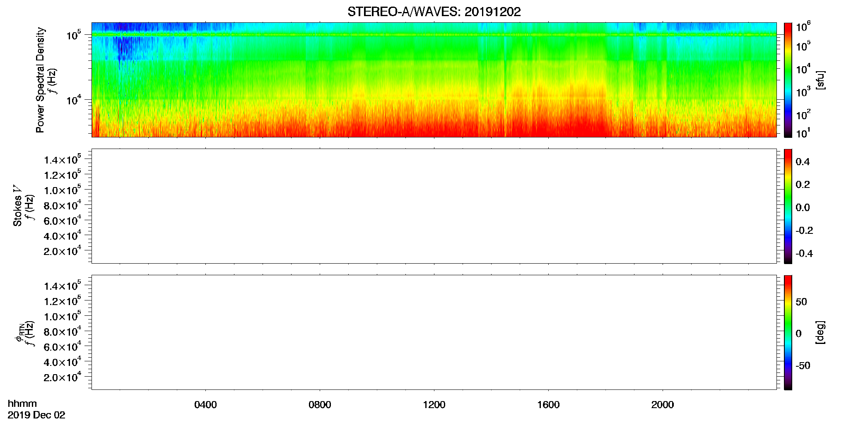868x447 pixels.
Task: Click the [deg] colorbar unit label
Action: [x=820, y=332]
